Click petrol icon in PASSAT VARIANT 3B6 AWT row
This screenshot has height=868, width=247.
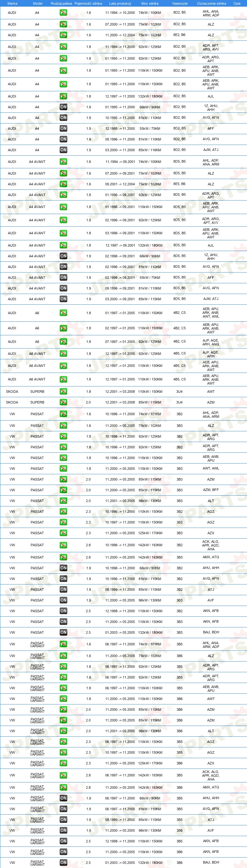[63, 699]
